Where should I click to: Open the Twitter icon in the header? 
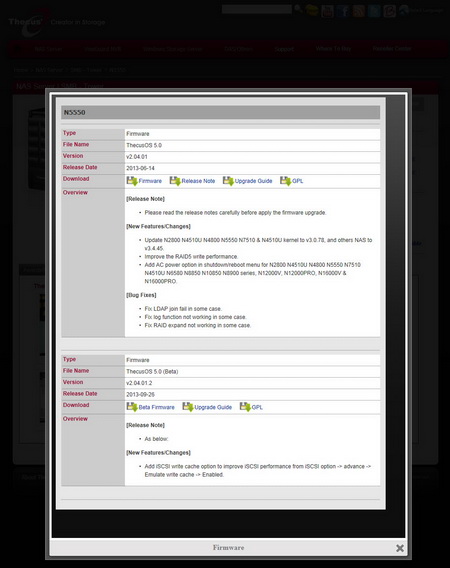(374, 11)
